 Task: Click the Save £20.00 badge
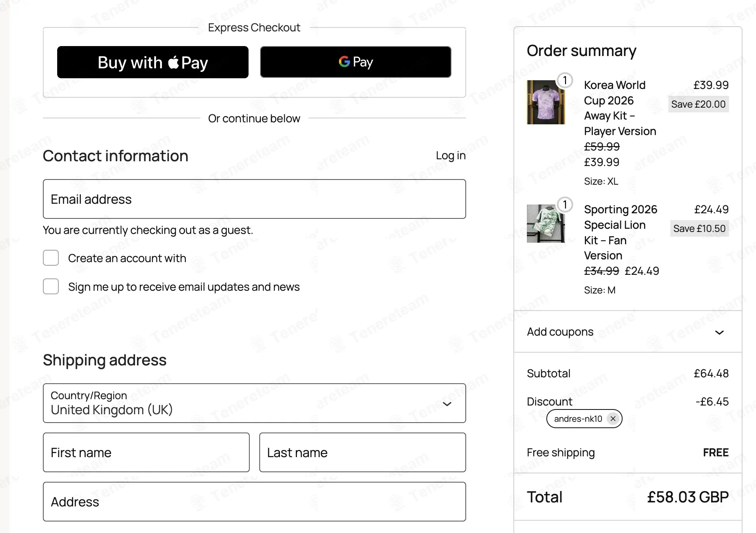(698, 104)
